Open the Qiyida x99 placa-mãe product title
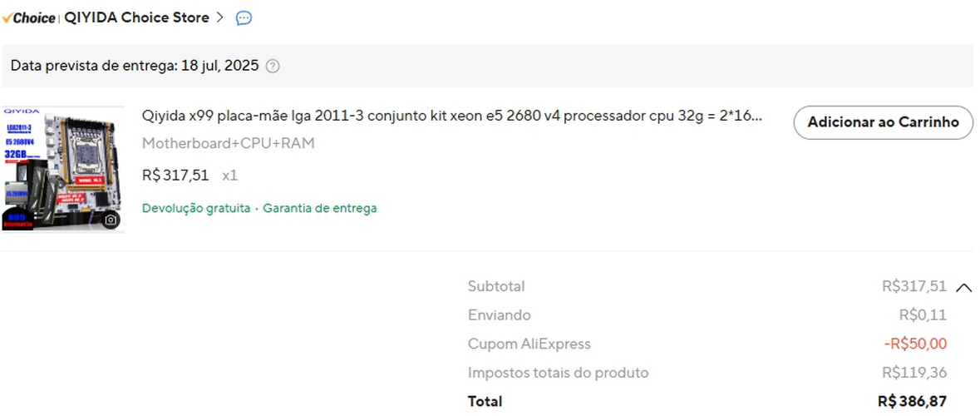This screenshot has height=416, width=980. click(452, 116)
